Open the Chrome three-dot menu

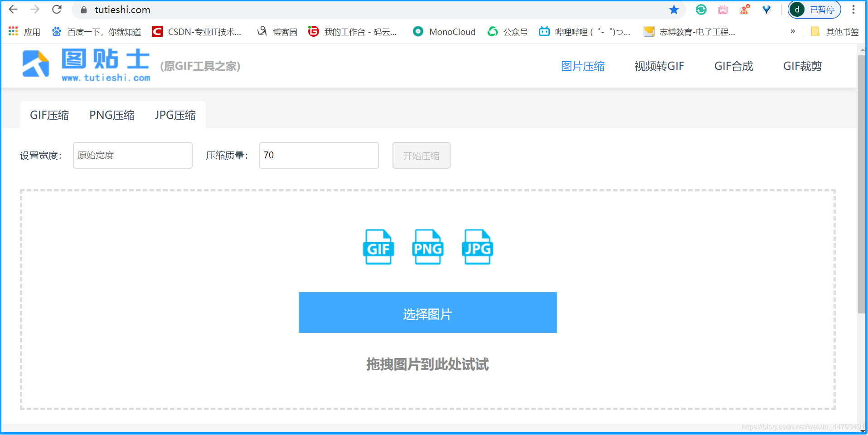click(x=853, y=10)
